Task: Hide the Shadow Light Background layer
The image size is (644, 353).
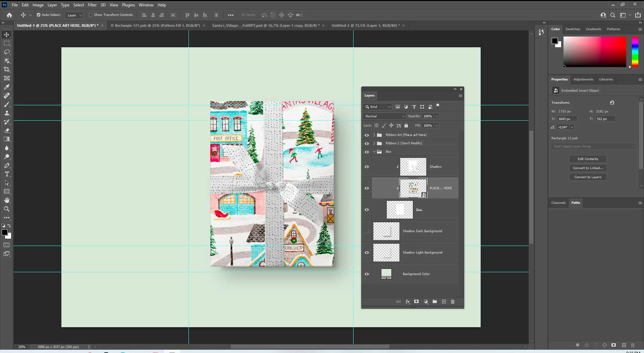Action: [x=367, y=252]
